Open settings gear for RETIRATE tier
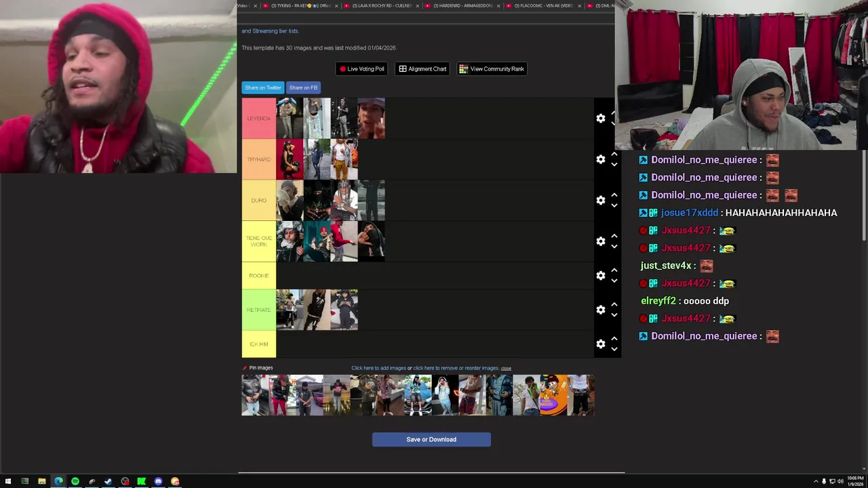This screenshot has width=868, height=488. point(601,310)
